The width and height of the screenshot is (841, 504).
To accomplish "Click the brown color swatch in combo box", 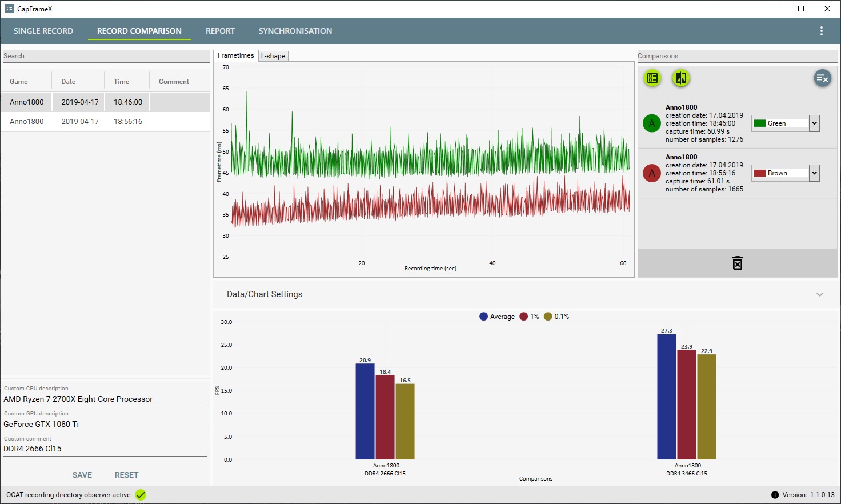I will (760, 173).
